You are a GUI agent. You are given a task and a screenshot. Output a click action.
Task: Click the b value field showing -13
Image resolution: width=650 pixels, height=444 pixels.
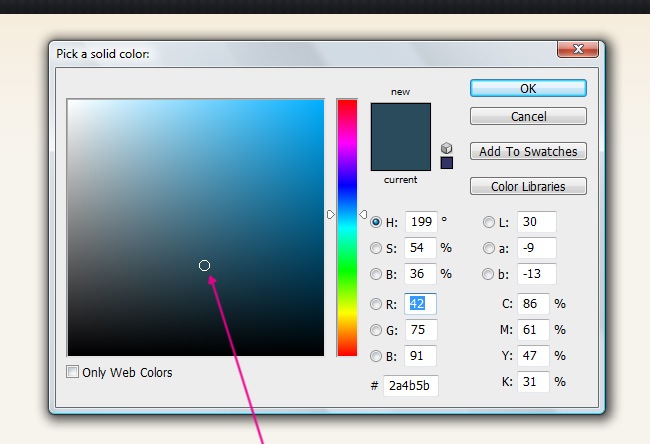tap(536, 274)
